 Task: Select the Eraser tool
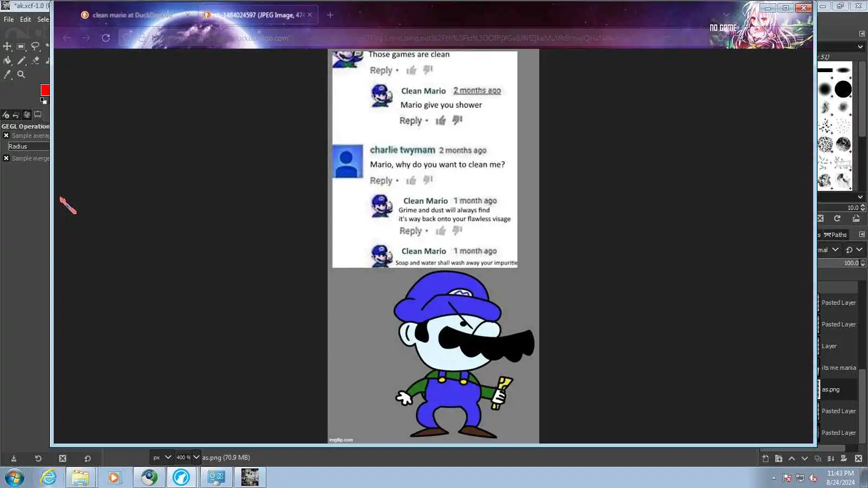click(35, 61)
